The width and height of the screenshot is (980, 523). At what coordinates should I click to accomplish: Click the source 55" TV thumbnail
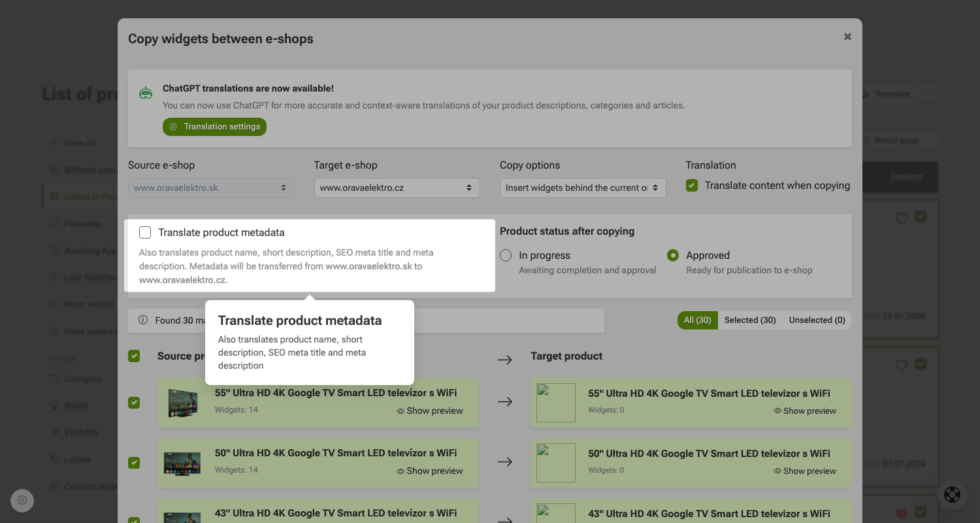pyautogui.click(x=182, y=403)
